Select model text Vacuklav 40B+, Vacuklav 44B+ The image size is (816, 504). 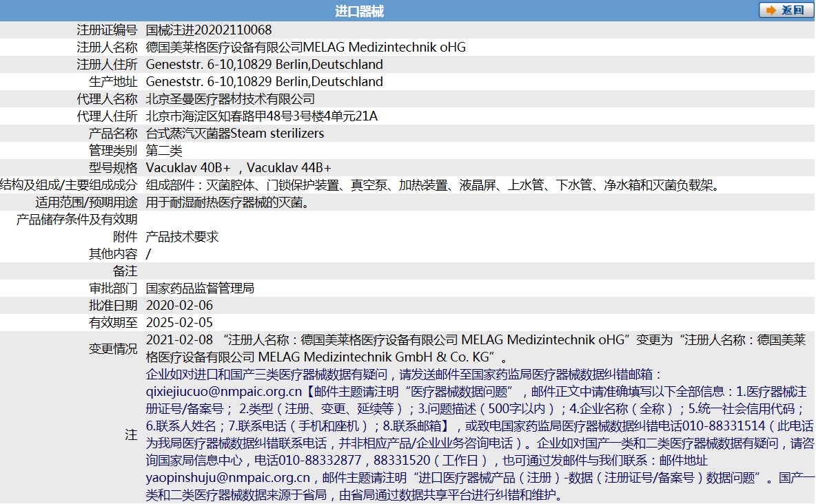238,168
